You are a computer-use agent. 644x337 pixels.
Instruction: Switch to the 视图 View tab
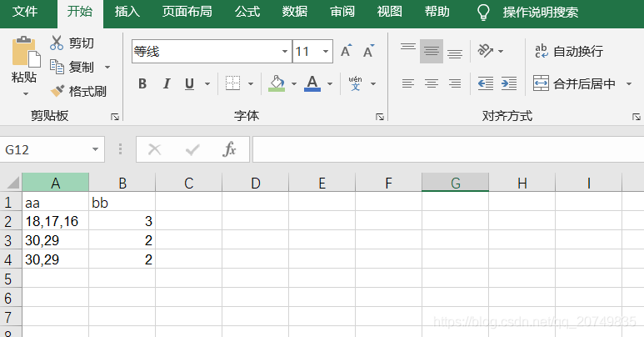[389, 12]
